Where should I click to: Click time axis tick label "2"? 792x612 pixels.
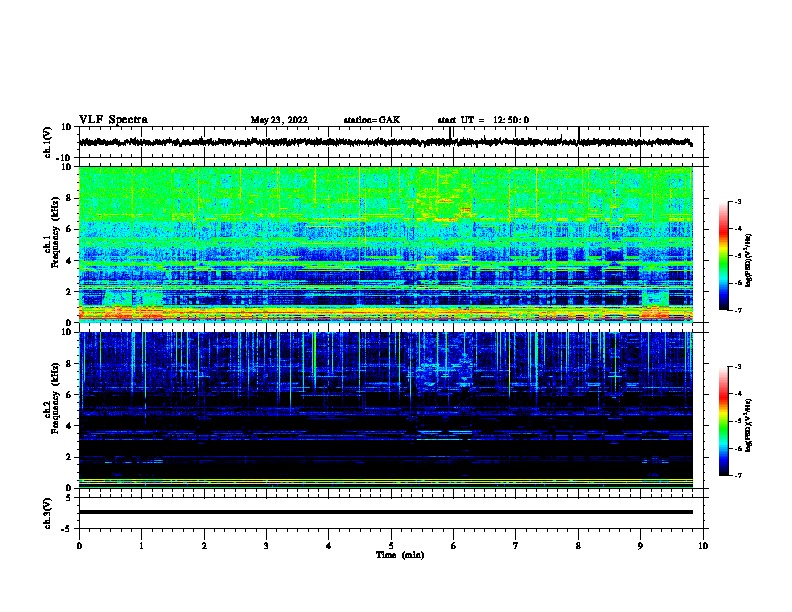point(204,546)
